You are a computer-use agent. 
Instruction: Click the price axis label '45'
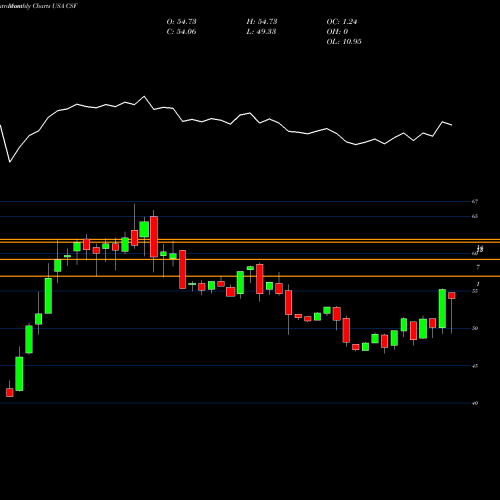tap(475, 366)
